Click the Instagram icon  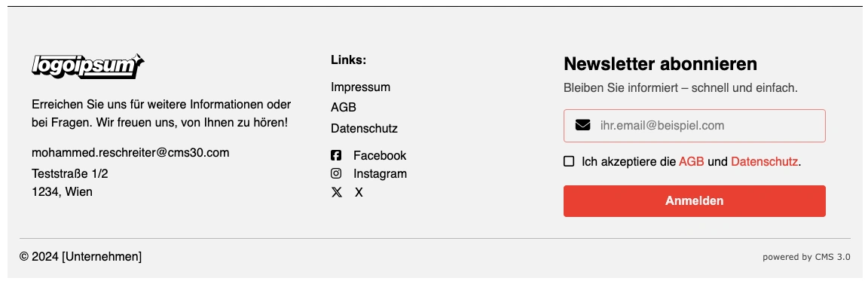[336, 173]
